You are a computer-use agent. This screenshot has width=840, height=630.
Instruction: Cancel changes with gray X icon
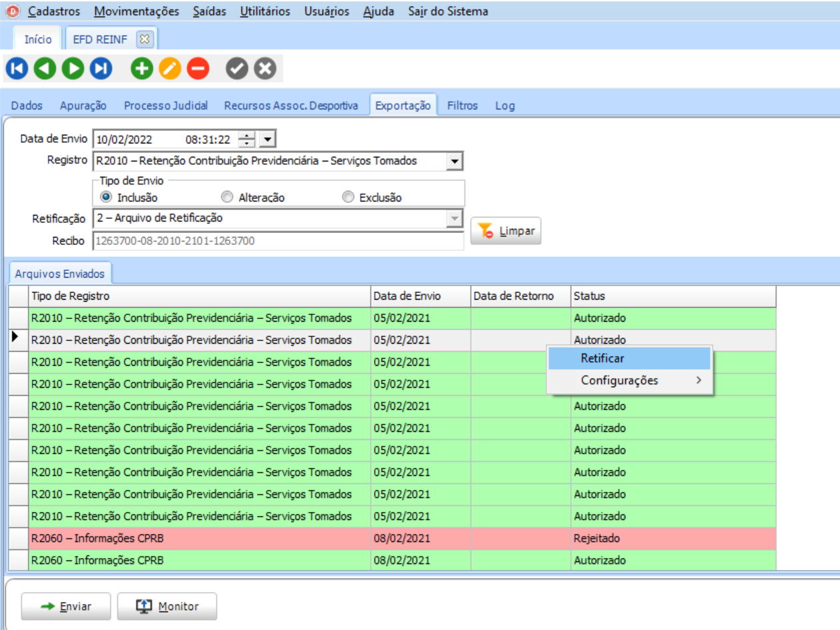tap(265, 68)
